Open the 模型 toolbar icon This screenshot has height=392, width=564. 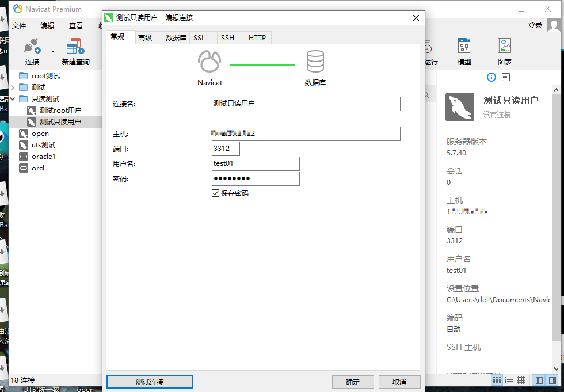point(464,46)
